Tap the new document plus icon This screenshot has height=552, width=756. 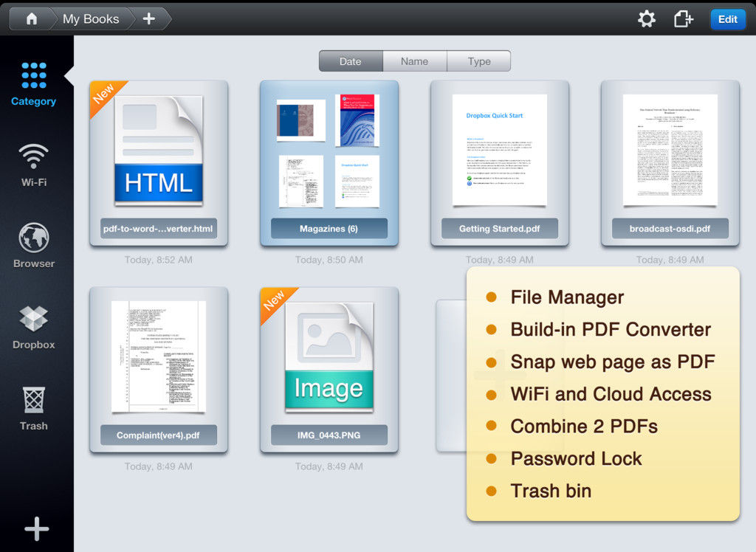coord(683,19)
